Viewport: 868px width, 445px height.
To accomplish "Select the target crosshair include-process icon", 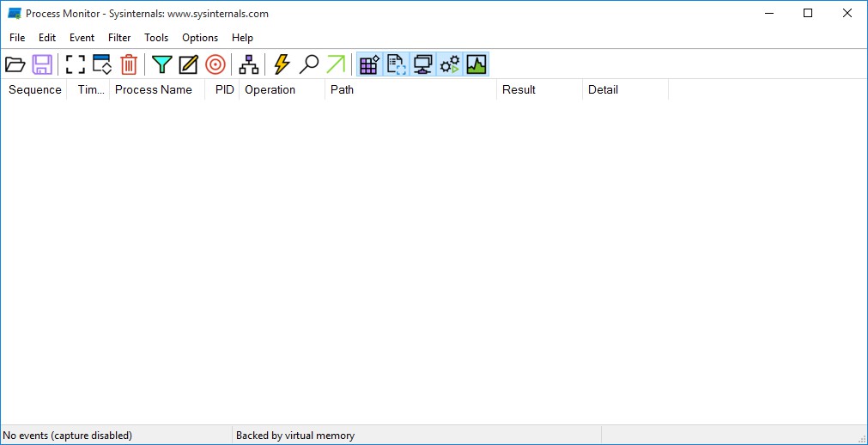I will (x=215, y=64).
